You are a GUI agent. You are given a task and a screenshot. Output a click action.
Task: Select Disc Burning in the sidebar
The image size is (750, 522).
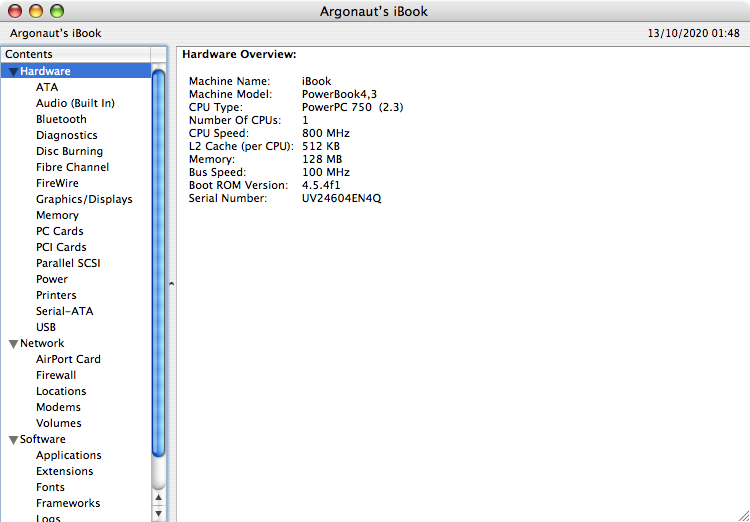point(69,151)
